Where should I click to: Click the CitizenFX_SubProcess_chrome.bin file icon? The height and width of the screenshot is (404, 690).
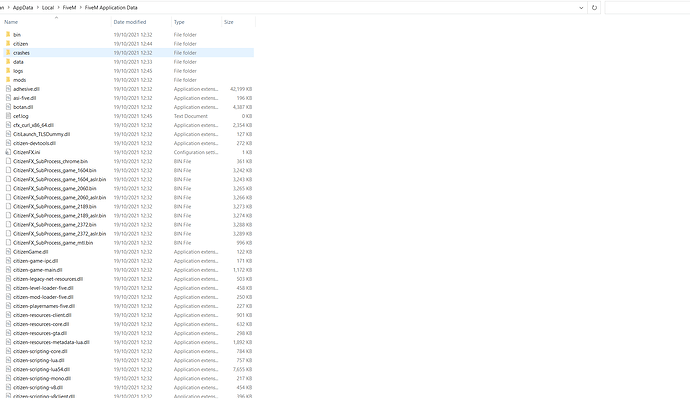8,161
